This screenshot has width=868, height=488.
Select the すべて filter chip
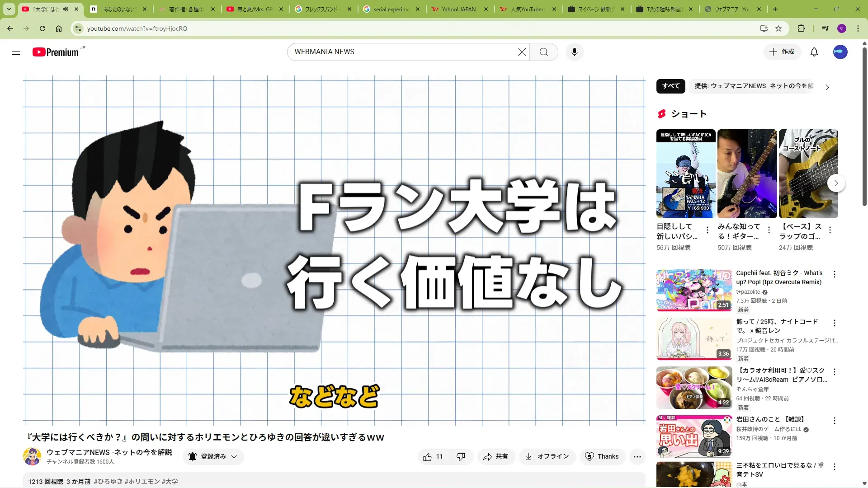click(x=670, y=86)
